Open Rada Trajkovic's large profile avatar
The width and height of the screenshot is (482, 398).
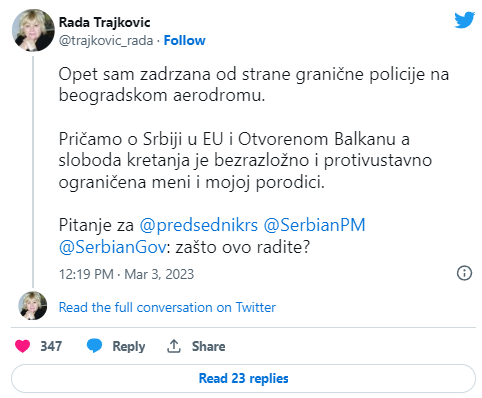tap(33, 30)
